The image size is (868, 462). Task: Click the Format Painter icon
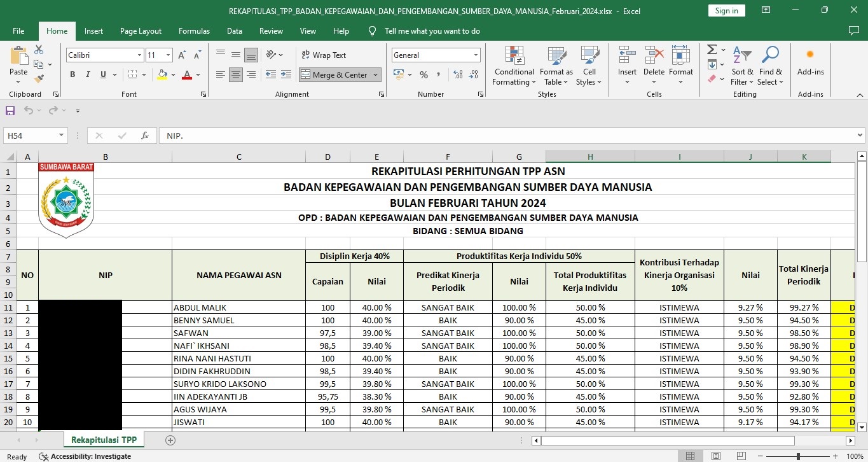[x=39, y=79]
